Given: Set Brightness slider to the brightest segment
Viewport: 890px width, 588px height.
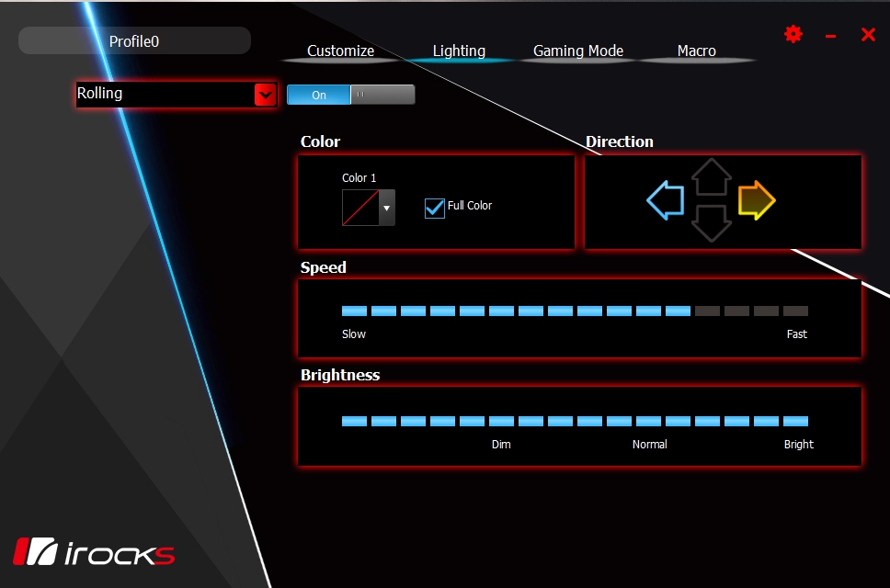Looking at the screenshot, I should [795, 421].
